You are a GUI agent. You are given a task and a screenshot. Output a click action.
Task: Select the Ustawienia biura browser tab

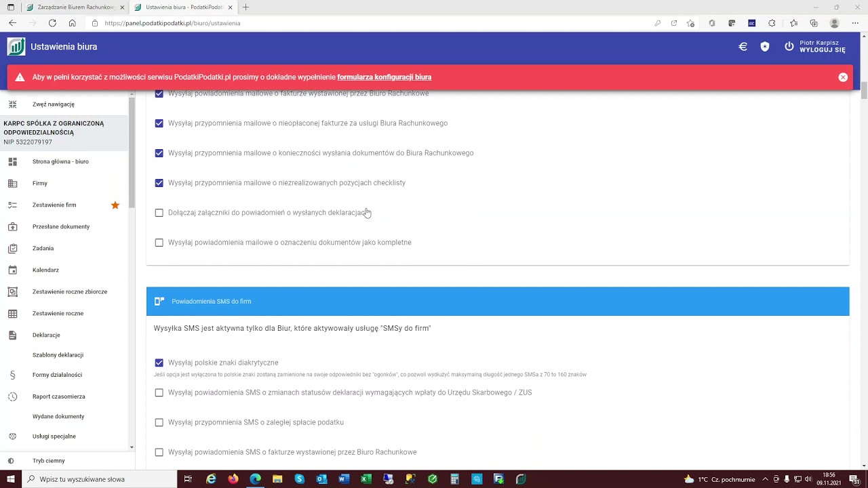pos(183,7)
